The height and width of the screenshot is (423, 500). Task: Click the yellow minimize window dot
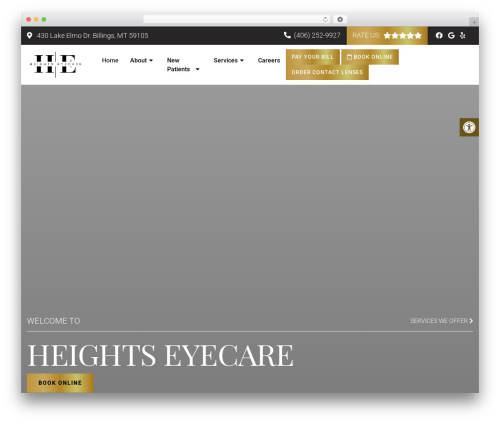pyautogui.click(x=36, y=20)
